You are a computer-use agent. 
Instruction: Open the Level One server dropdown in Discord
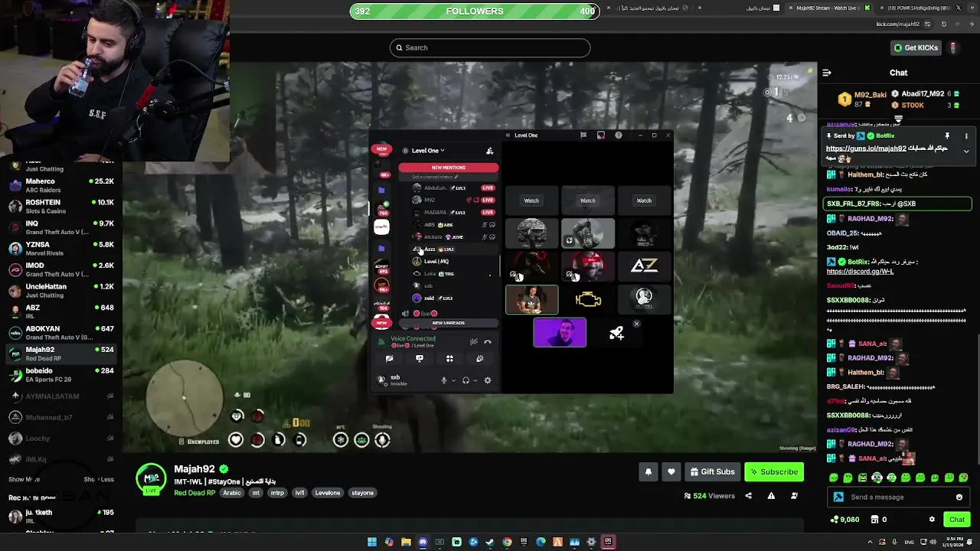point(428,151)
